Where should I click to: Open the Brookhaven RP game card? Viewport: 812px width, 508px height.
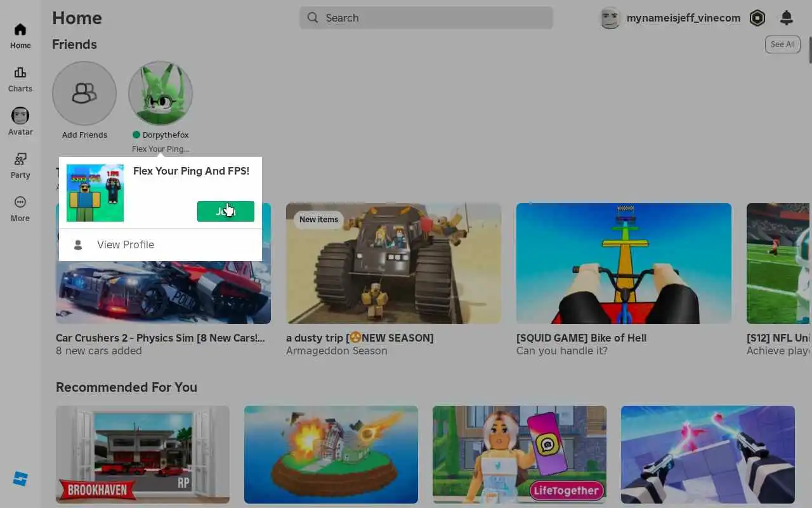click(x=143, y=455)
